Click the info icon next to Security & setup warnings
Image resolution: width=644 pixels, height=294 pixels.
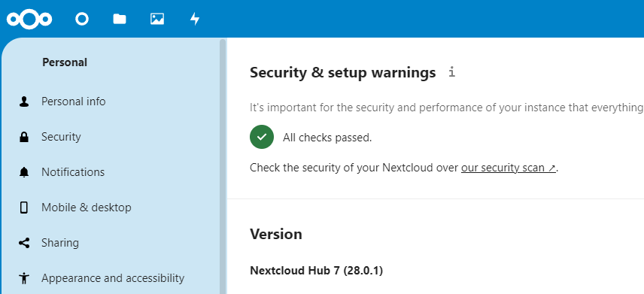tap(452, 72)
